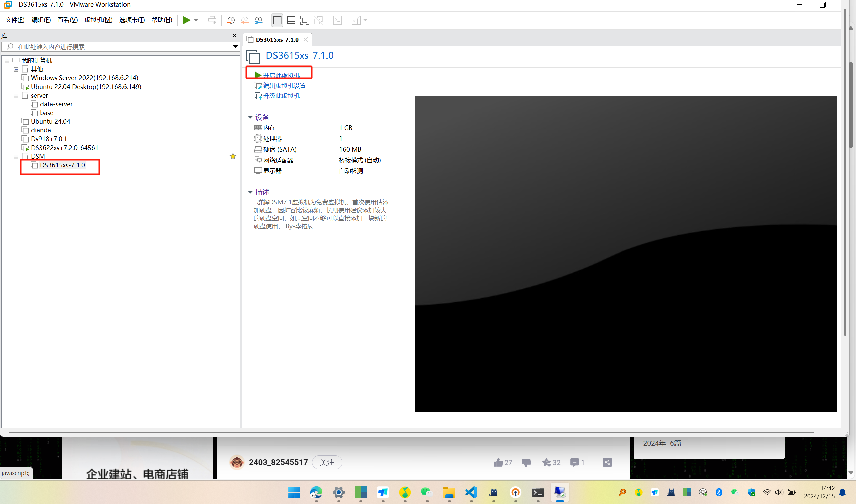Toggle the library sidebar view icon

(277, 20)
